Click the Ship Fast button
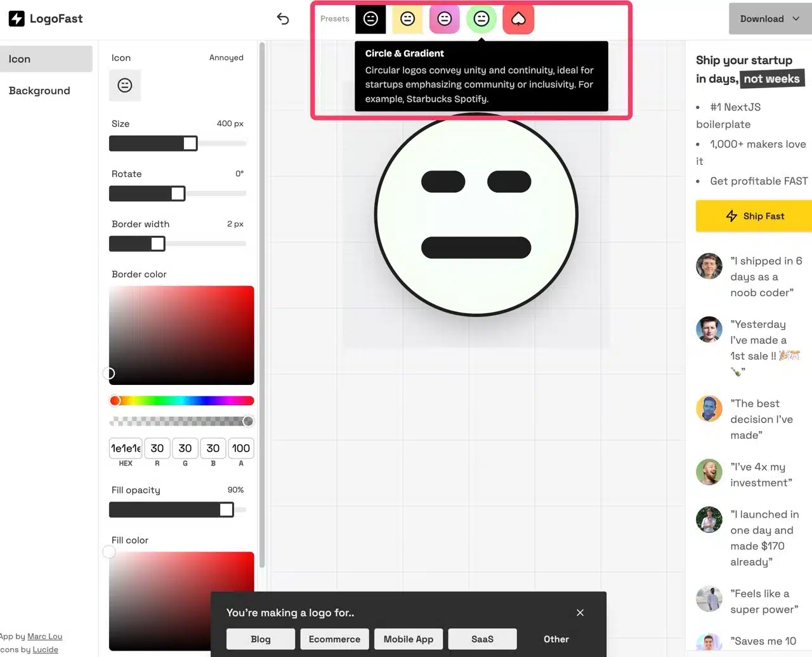 [x=754, y=216]
